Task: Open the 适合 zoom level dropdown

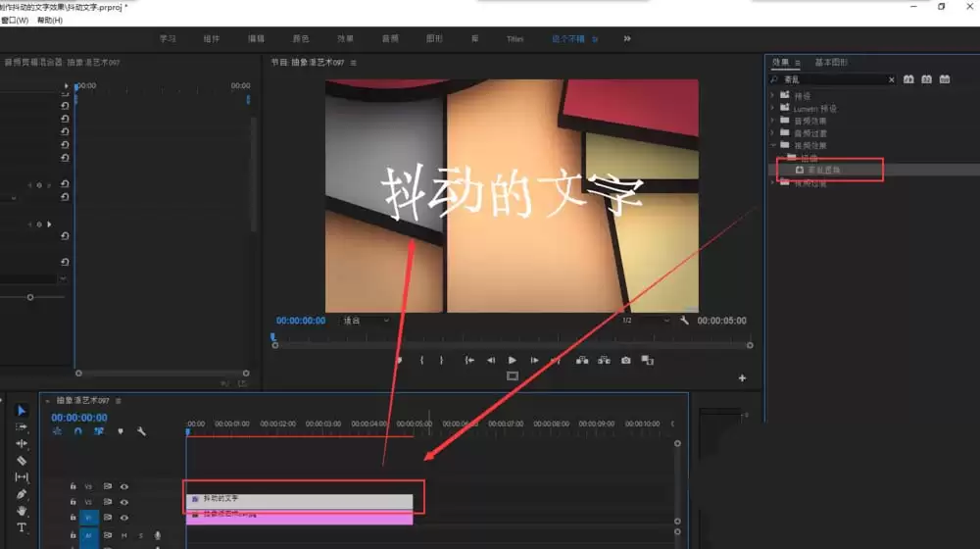Action: click(365, 321)
